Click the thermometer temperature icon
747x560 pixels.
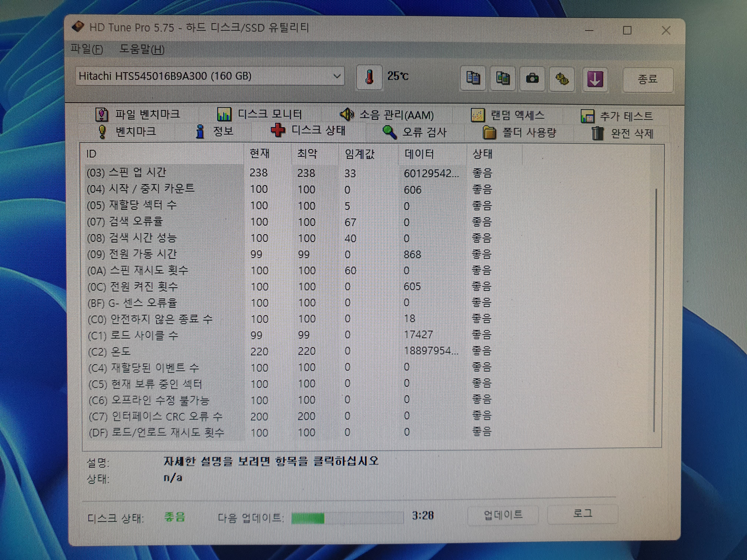(x=369, y=77)
